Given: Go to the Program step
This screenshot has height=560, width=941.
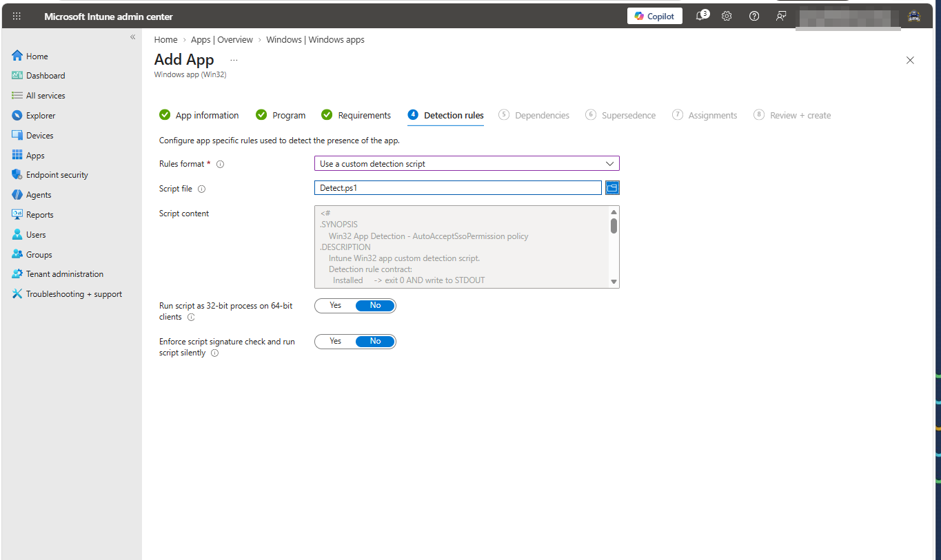Looking at the screenshot, I should click(x=281, y=115).
